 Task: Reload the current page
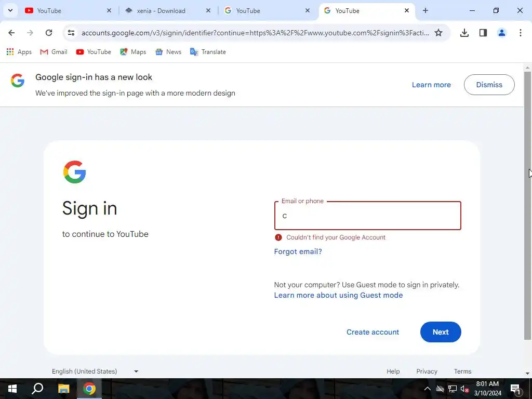pyautogui.click(x=49, y=33)
